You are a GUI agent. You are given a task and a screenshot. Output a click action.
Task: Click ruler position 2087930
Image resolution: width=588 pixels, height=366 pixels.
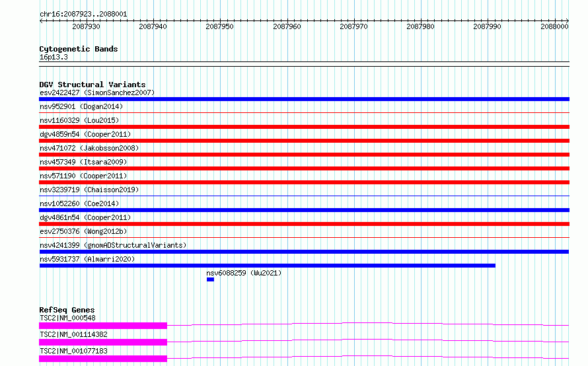coord(87,26)
